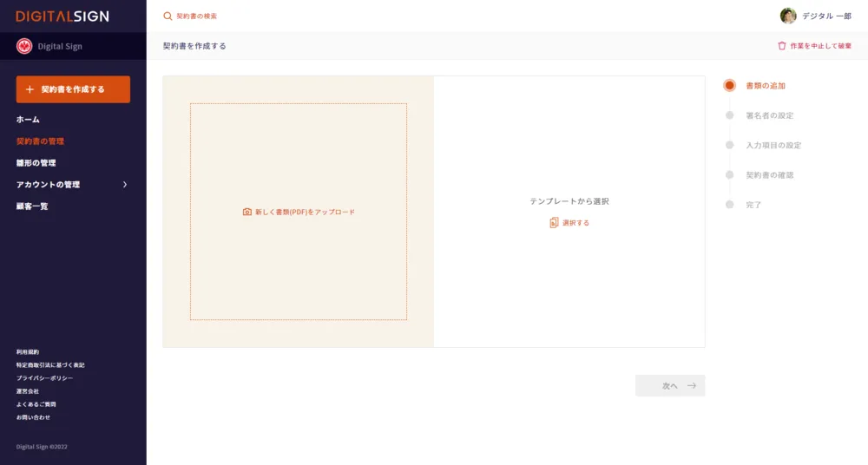The width and height of the screenshot is (868, 465).
Task: Click the Digital Sign organization avatar icon
Action: (24, 46)
